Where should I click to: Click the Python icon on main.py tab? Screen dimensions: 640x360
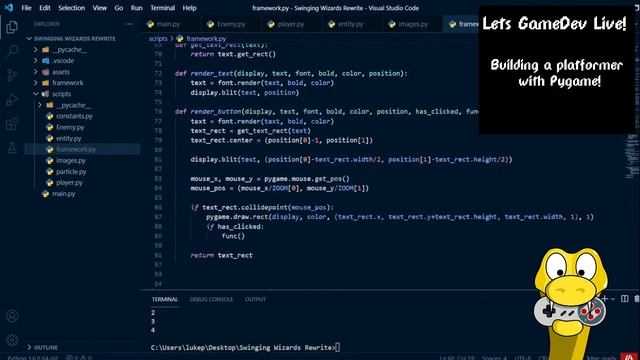pos(150,24)
